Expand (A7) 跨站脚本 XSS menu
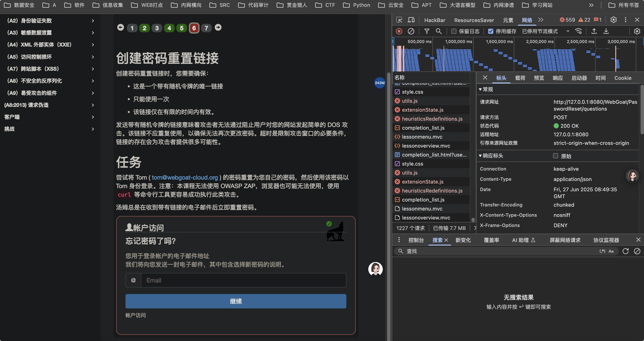644x341 pixels. click(x=50, y=69)
